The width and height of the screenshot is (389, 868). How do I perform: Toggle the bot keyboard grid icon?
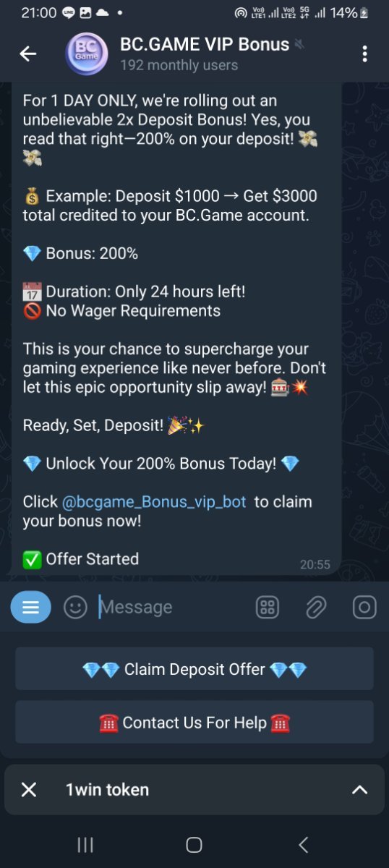pos(268,607)
